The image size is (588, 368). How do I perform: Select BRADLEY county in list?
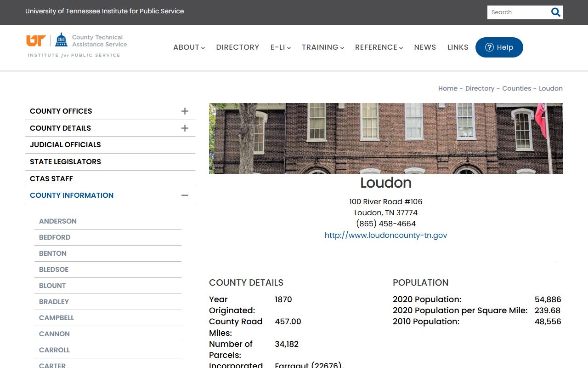[x=54, y=302]
